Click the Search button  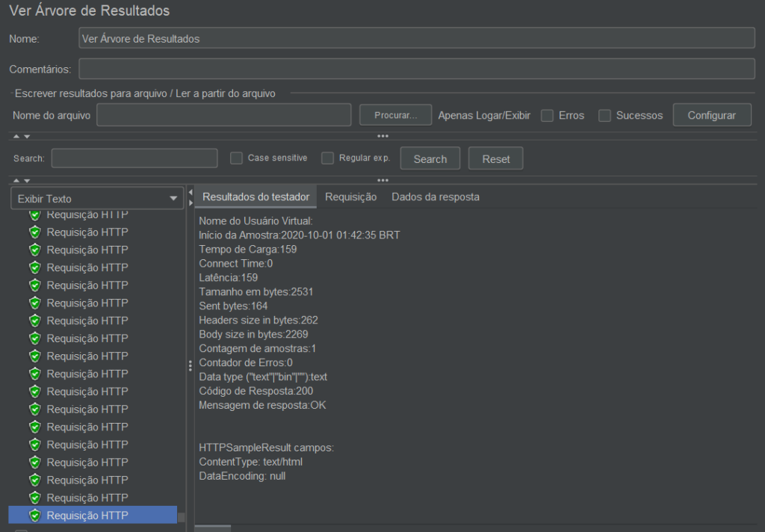coord(430,159)
